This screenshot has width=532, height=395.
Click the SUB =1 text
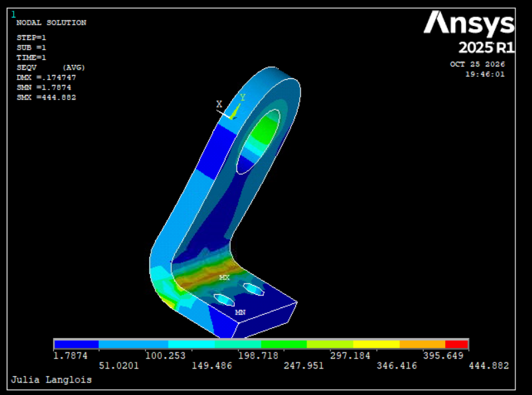coord(31,48)
